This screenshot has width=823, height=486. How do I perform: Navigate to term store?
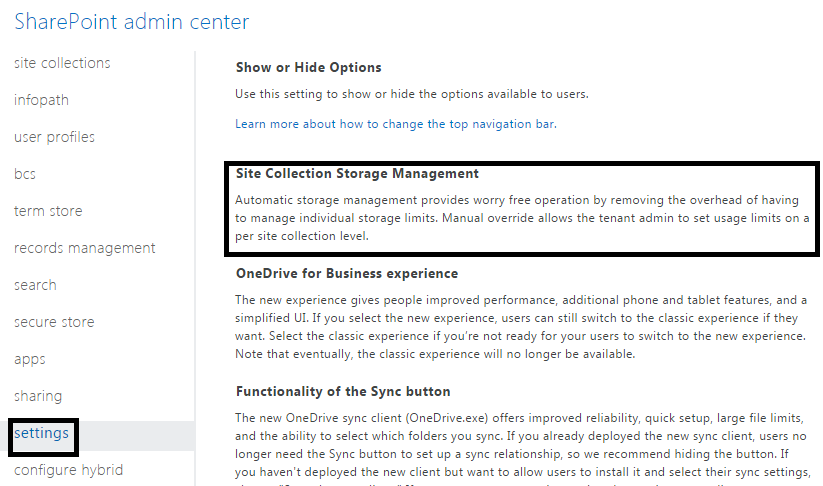point(48,211)
